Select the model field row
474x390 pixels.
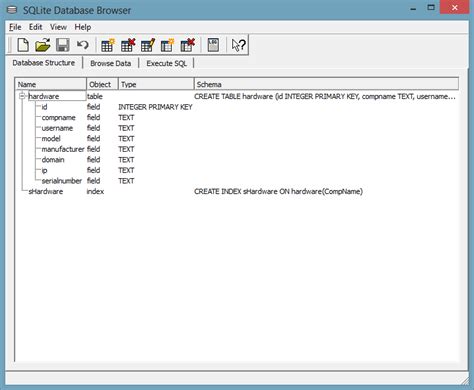[x=237, y=139]
